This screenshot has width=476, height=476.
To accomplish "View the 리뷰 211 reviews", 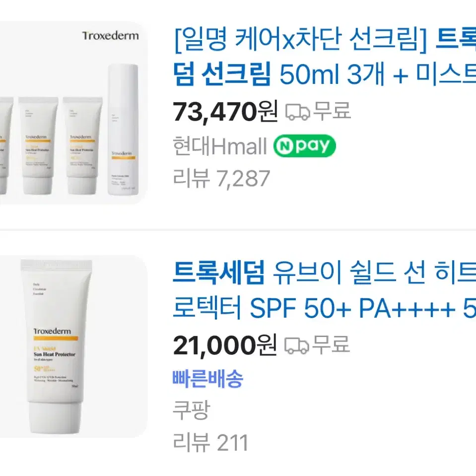I will (x=210, y=443).
